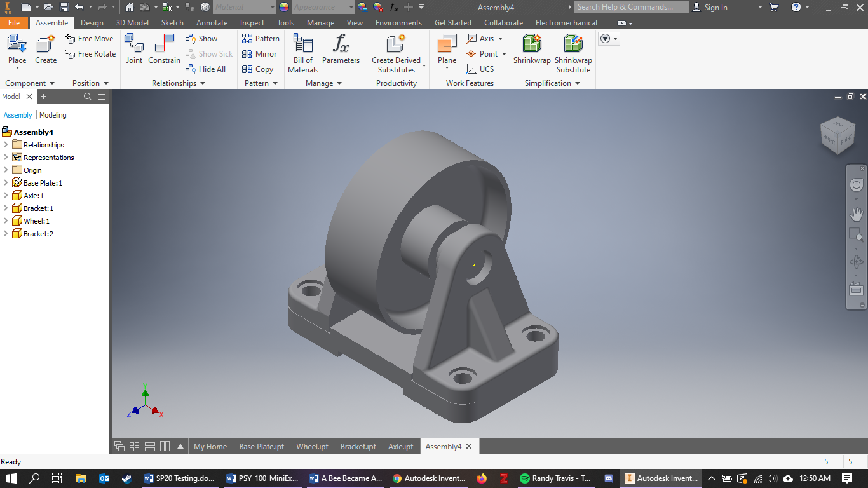Click the Pattern tool
Screen dimensions: 868x488
pyautogui.click(x=261, y=39)
